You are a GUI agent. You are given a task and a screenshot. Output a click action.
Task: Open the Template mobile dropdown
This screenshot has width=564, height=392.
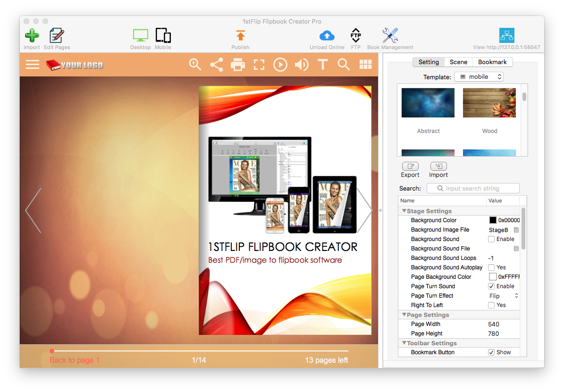[479, 76]
